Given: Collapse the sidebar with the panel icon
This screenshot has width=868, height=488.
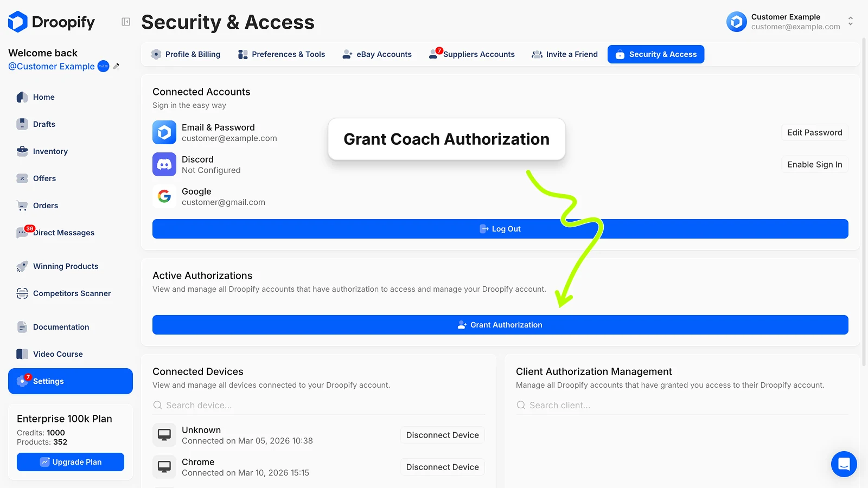Looking at the screenshot, I should (x=126, y=22).
